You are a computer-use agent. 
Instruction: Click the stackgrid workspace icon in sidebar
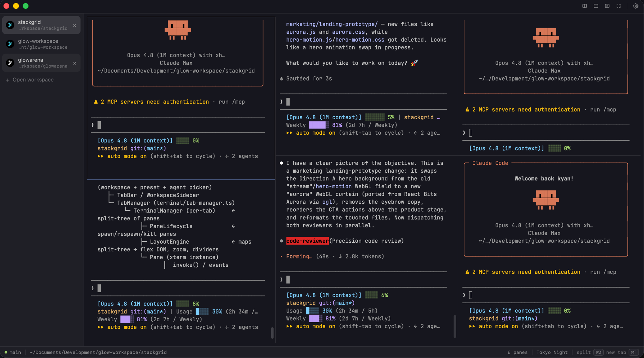(x=10, y=25)
